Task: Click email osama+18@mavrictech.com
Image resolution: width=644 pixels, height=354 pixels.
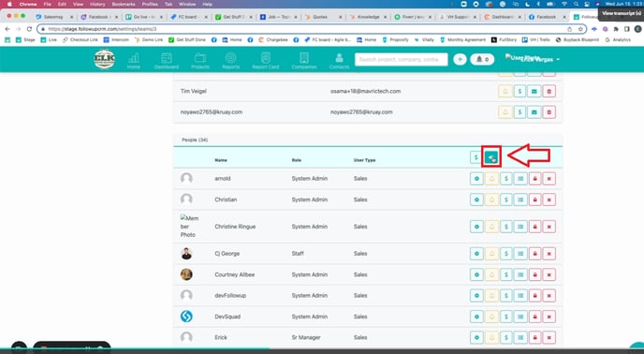Action: coord(366,91)
